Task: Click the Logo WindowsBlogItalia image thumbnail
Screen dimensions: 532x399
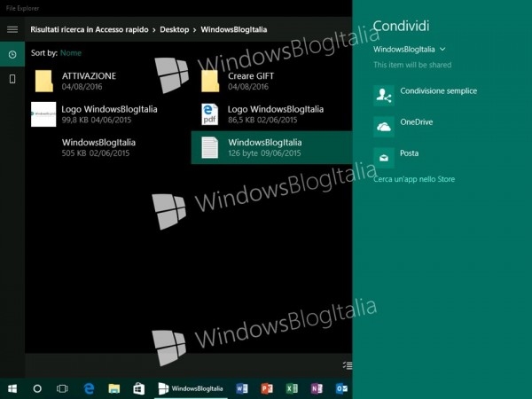Action: (x=43, y=114)
